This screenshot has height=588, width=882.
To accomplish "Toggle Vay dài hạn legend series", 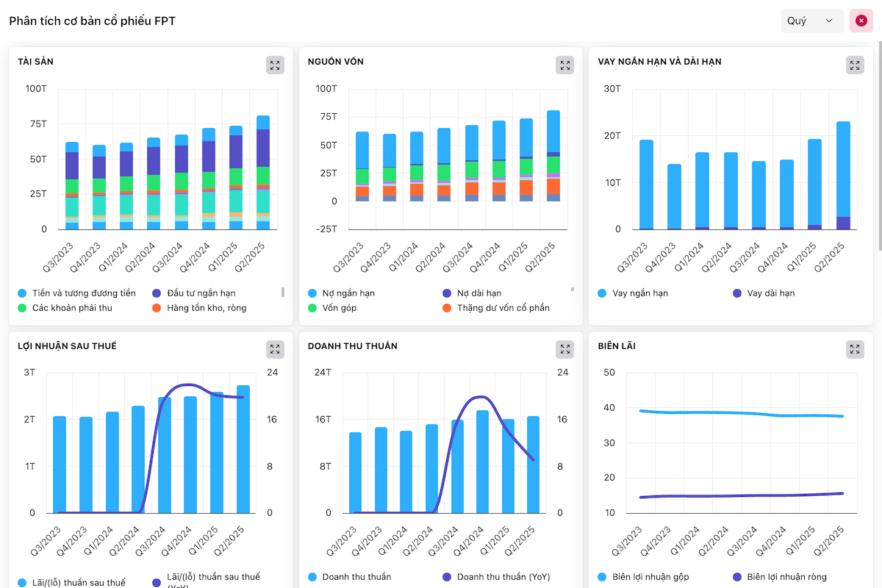I will point(770,293).
